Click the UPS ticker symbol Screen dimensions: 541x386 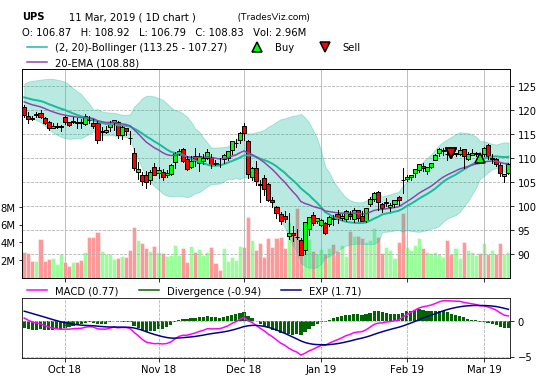(33, 17)
